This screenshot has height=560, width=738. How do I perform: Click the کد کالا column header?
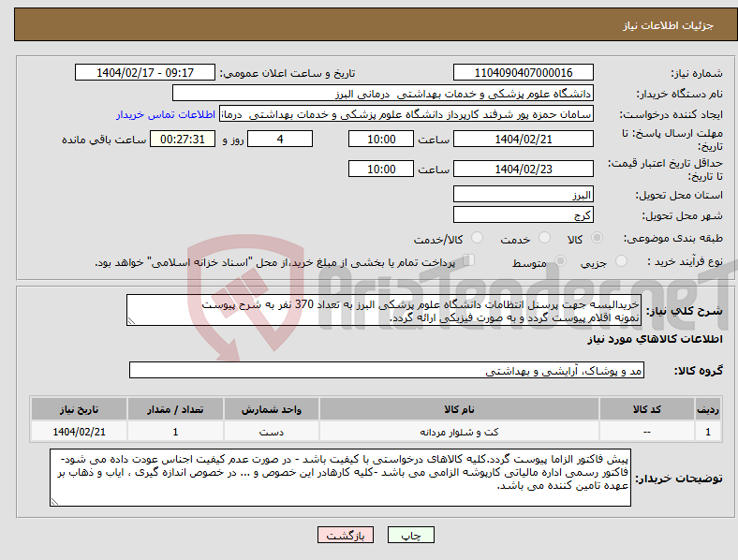pos(647,409)
